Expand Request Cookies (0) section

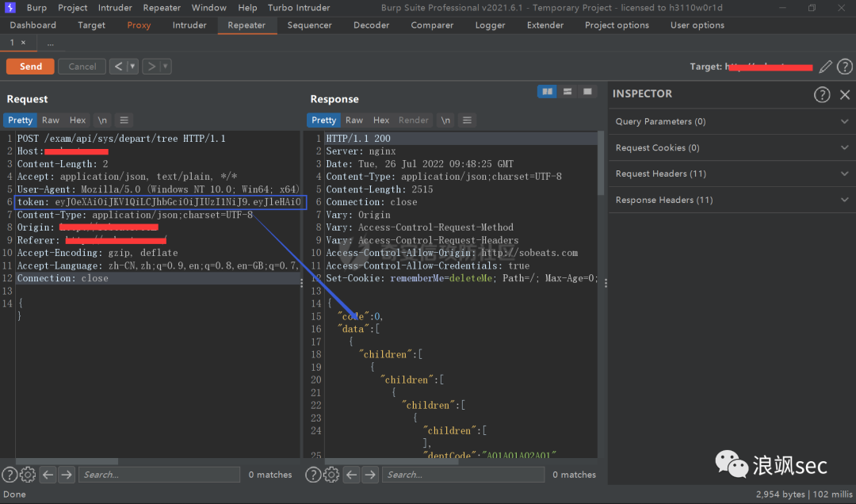731,147
